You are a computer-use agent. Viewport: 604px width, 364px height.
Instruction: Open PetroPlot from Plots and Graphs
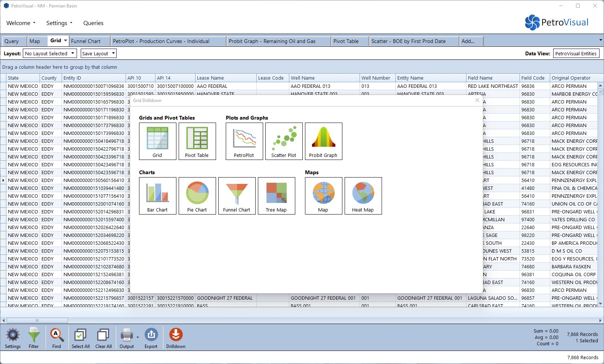pyautogui.click(x=244, y=141)
